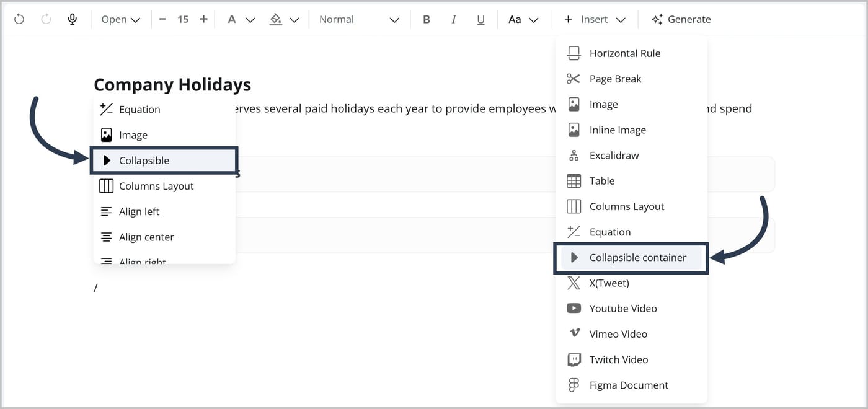Click the Table grid icon
This screenshot has height=409, width=868.
click(574, 181)
